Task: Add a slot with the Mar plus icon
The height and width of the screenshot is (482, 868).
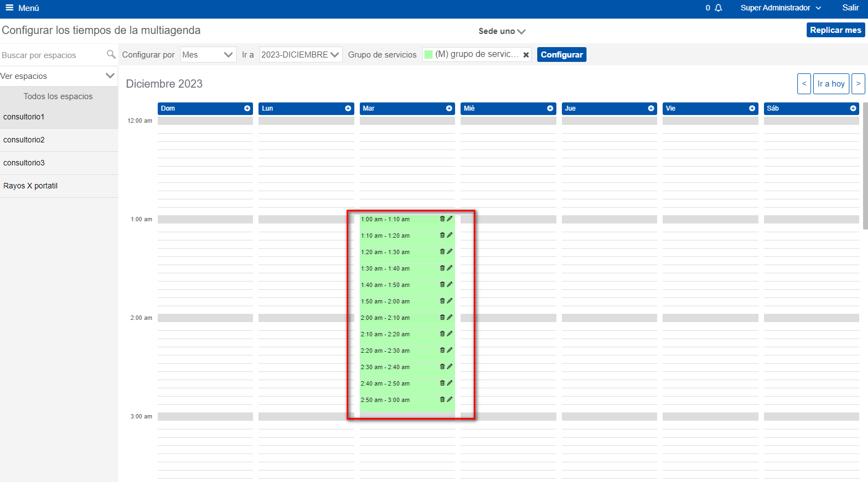Action: click(x=449, y=108)
